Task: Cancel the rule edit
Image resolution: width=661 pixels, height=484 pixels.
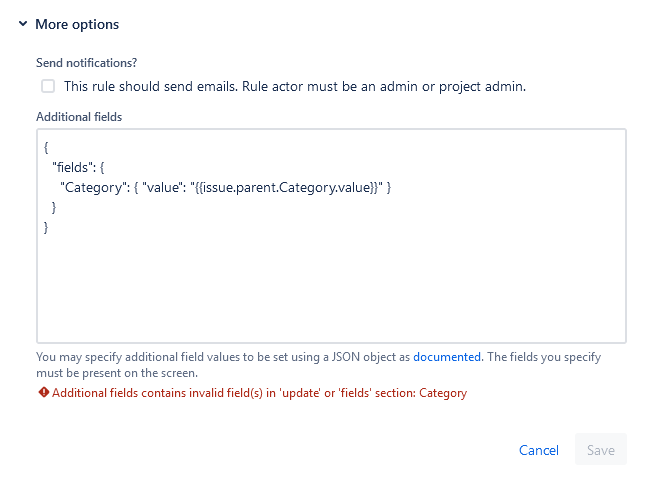Action: pyautogui.click(x=538, y=450)
